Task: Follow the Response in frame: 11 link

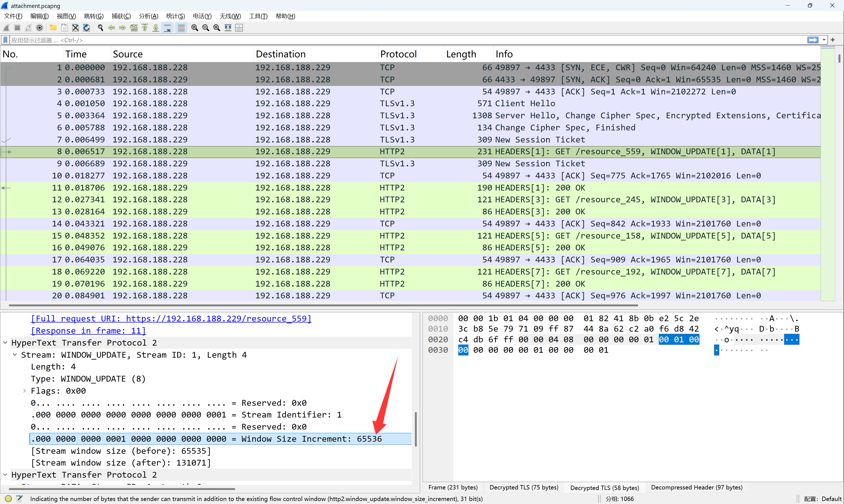Action: click(88, 331)
